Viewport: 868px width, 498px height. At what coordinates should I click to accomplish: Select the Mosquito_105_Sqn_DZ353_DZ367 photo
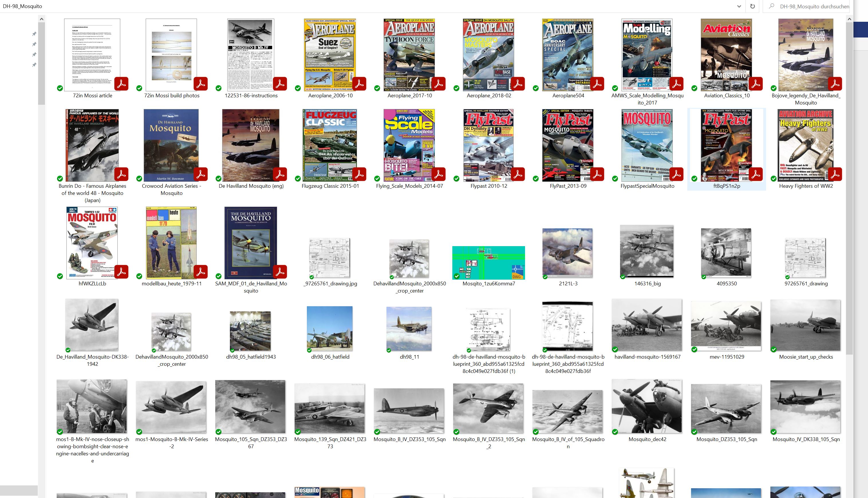(251, 407)
